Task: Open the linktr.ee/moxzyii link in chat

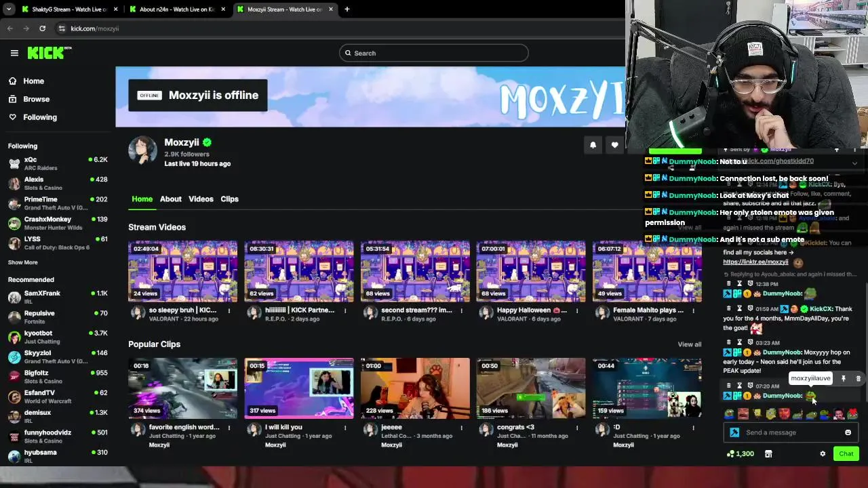Action: point(755,262)
